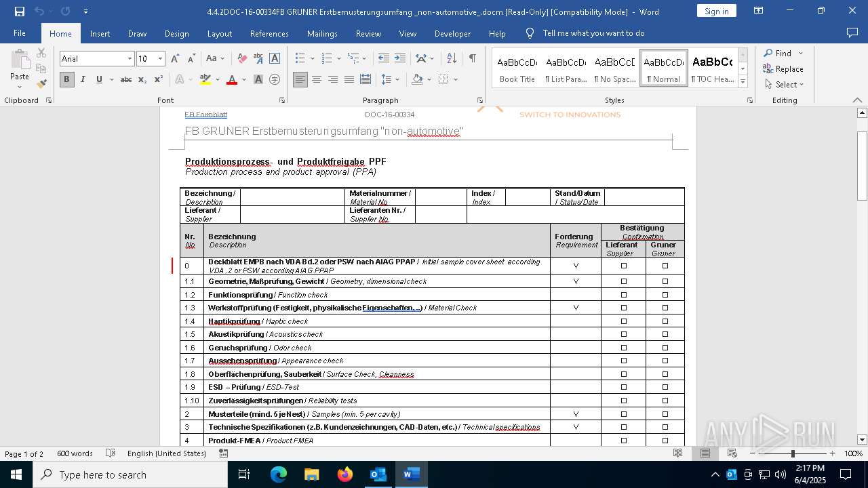Open Word from the taskbar

411,474
